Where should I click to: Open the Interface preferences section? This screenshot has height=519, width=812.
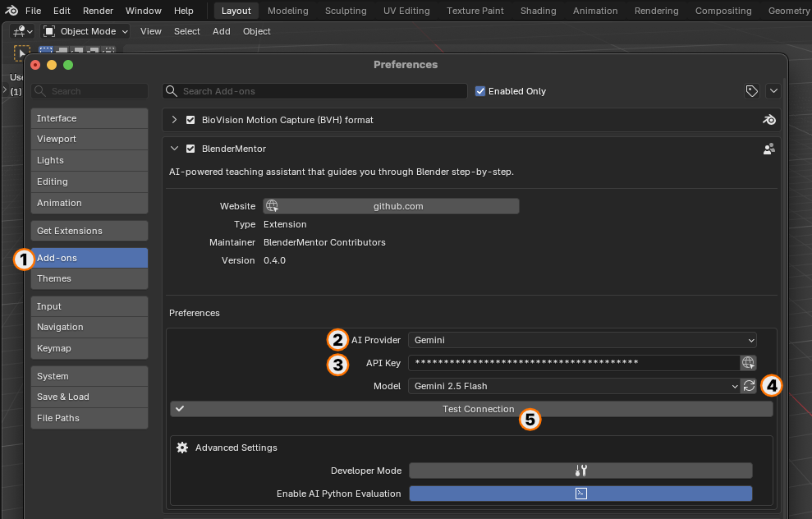pyautogui.click(x=89, y=118)
